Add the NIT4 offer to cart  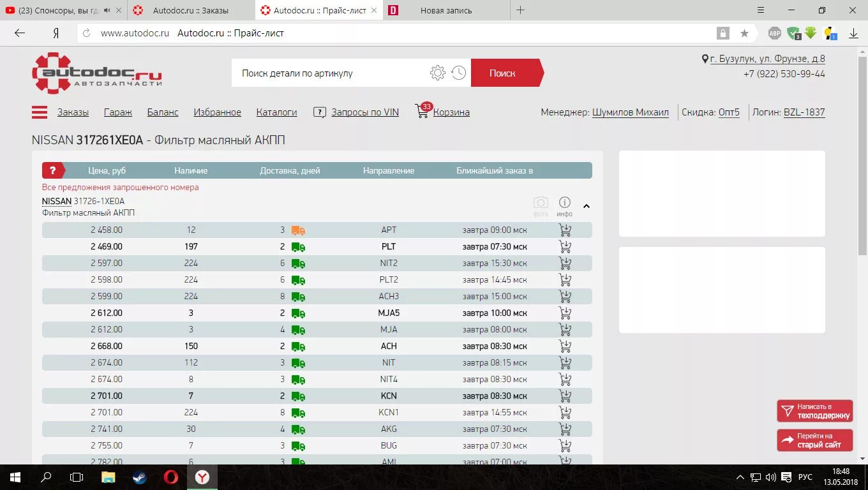[565, 380]
